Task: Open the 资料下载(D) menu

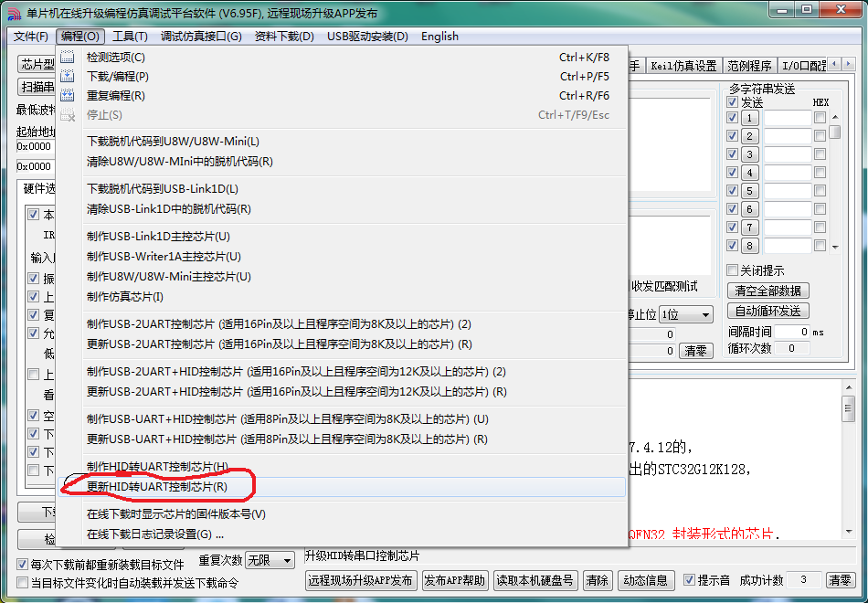Action: coord(284,37)
